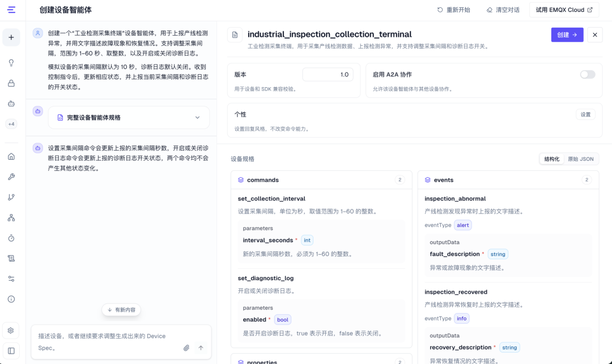Open the cluster nodes icon in the sidebar
The height and width of the screenshot is (364, 612).
pyautogui.click(x=11, y=218)
